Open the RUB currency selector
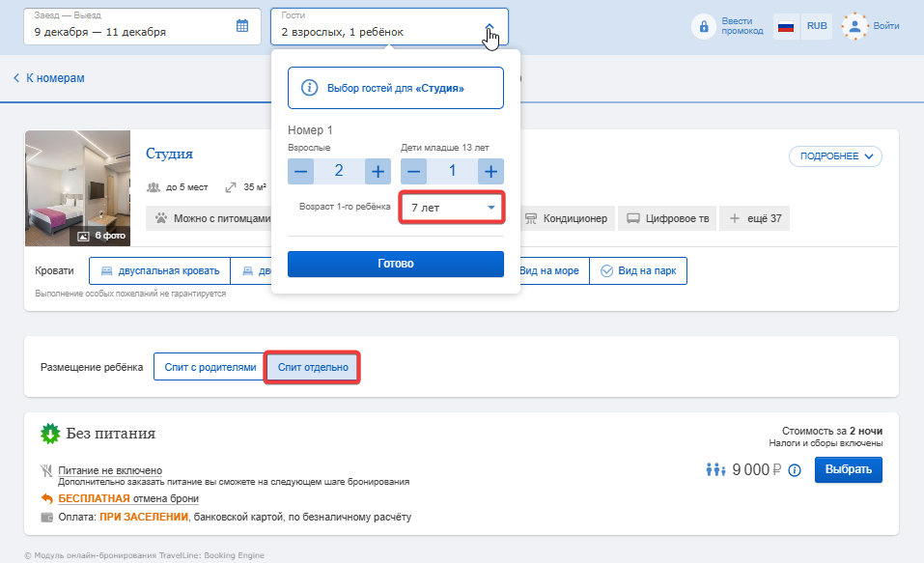 817,26
